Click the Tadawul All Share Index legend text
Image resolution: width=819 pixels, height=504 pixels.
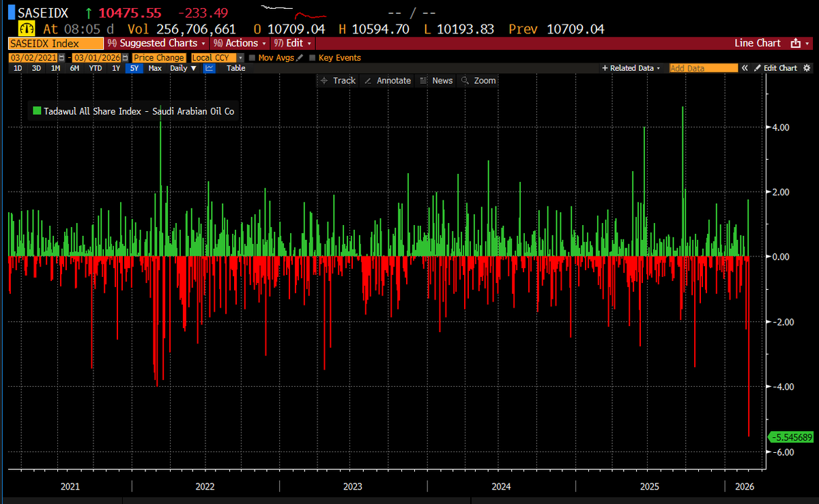140,111
